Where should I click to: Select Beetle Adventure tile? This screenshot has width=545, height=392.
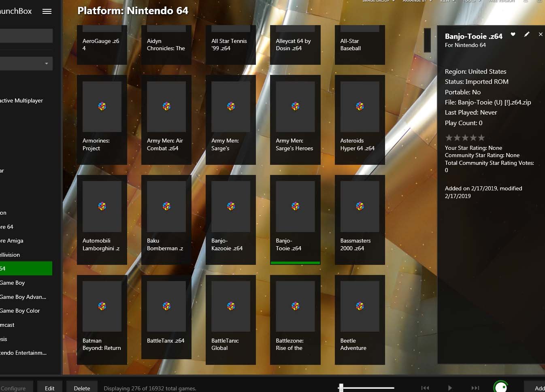[x=360, y=320]
